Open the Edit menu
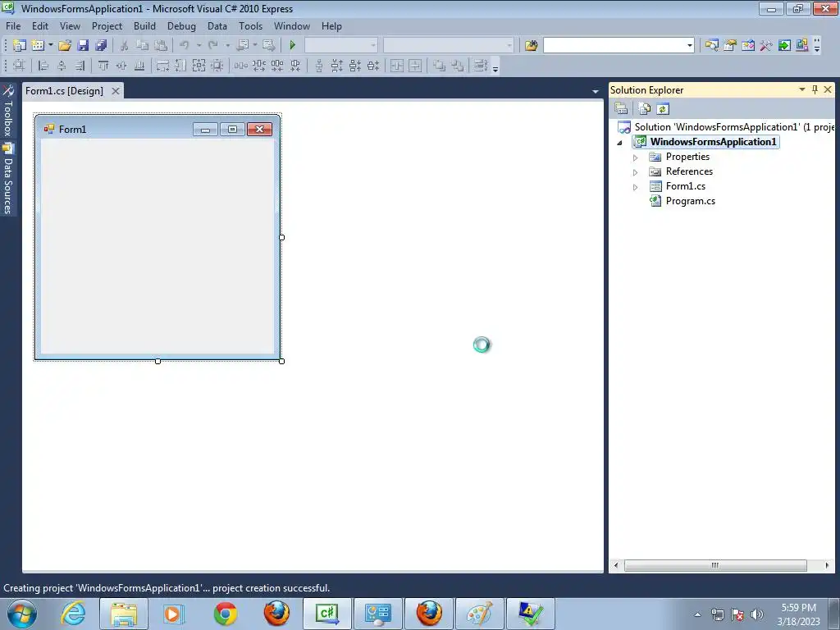The image size is (840, 630). [x=40, y=26]
